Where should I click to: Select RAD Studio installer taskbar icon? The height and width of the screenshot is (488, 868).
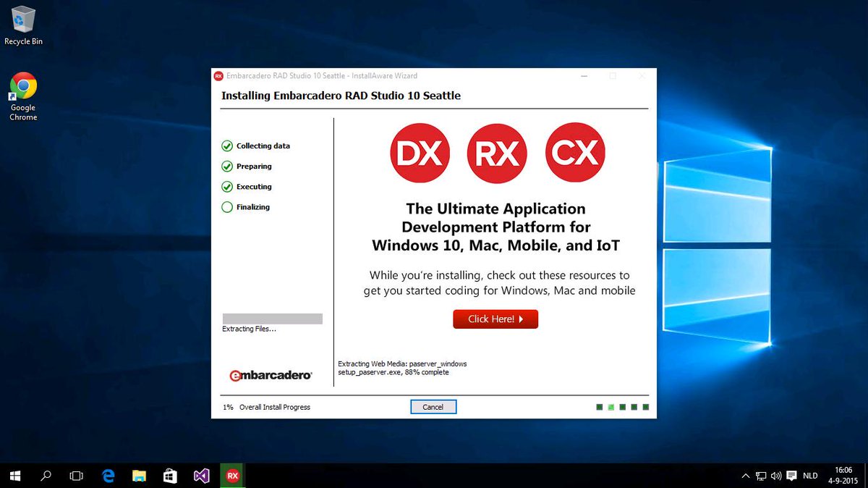click(x=233, y=476)
